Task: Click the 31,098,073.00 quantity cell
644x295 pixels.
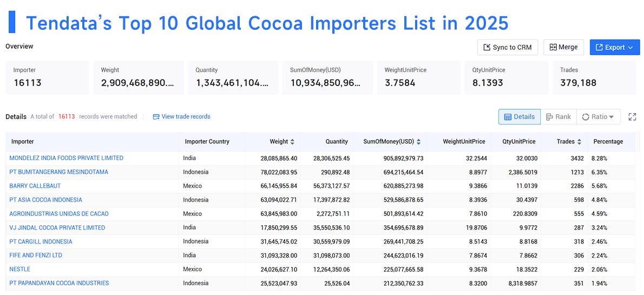Action: click(326, 255)
